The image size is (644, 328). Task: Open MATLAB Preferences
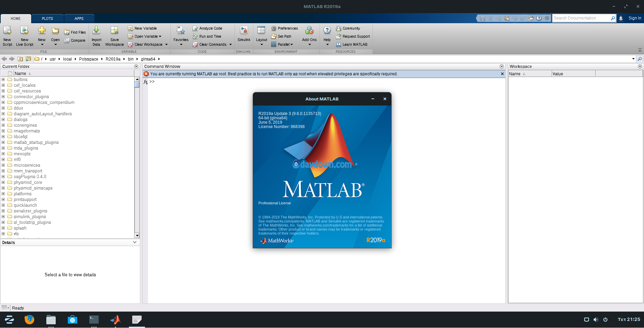(x=285, y=28)
